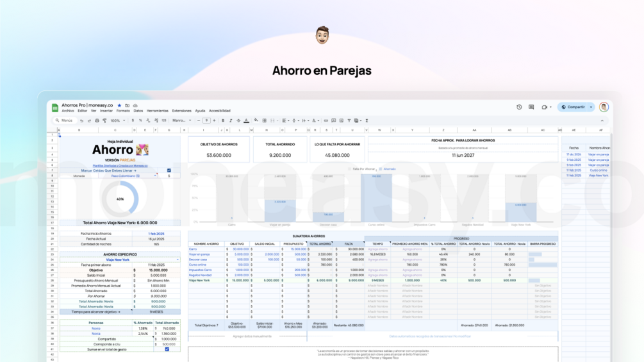Click the move-to-folder icon beside title
The height and width of the screenshot is (362, 644).
click(x=128, y=106)
